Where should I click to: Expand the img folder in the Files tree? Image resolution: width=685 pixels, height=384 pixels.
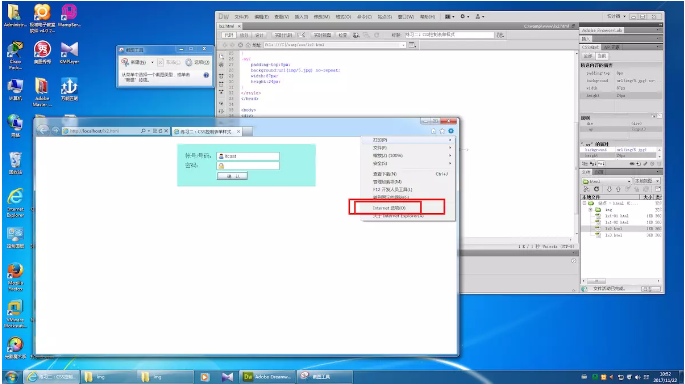coord(591,210)
